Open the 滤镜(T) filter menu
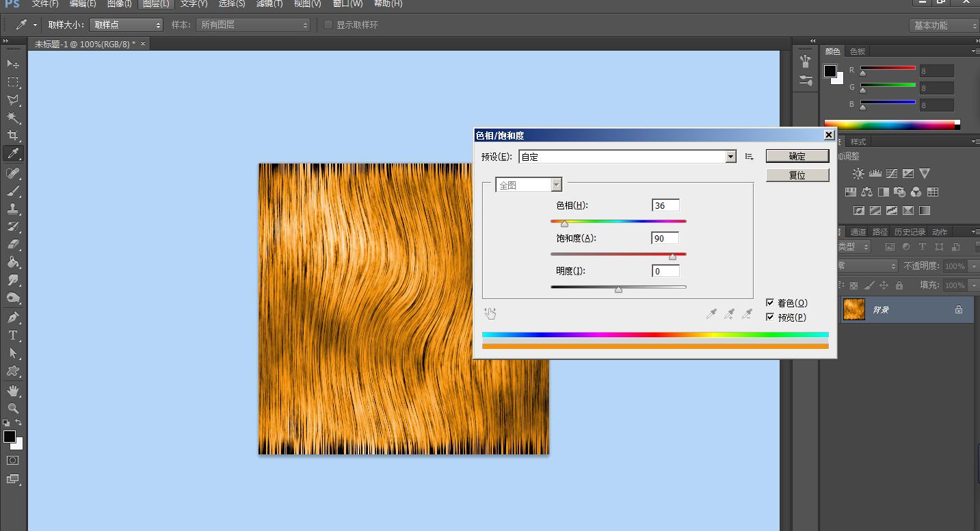 (269, 3)
